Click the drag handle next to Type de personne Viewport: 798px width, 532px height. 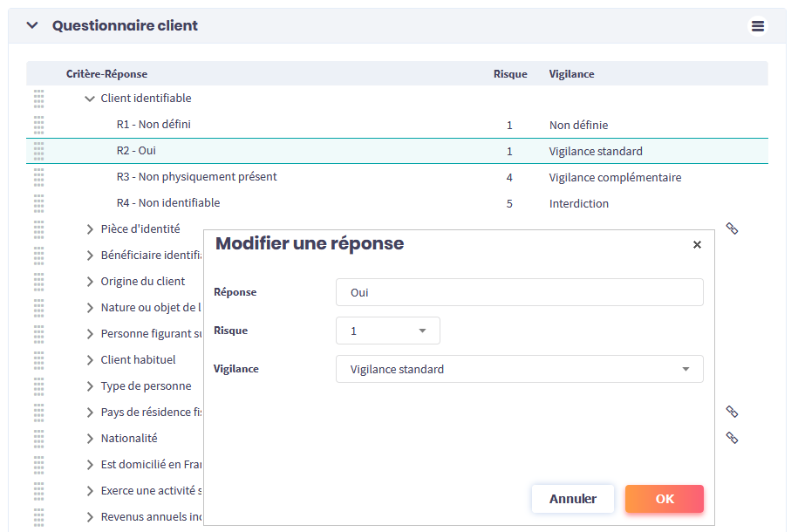tap(38, 386)
